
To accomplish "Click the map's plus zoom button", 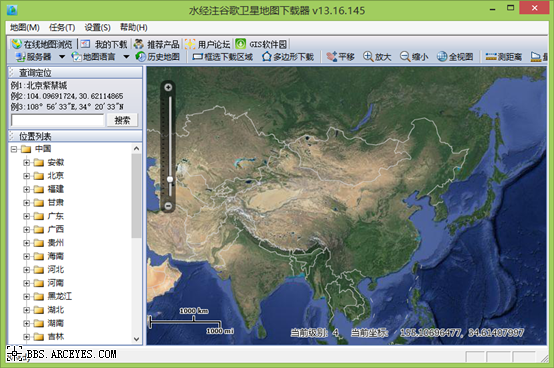I will tap(169, 87).
